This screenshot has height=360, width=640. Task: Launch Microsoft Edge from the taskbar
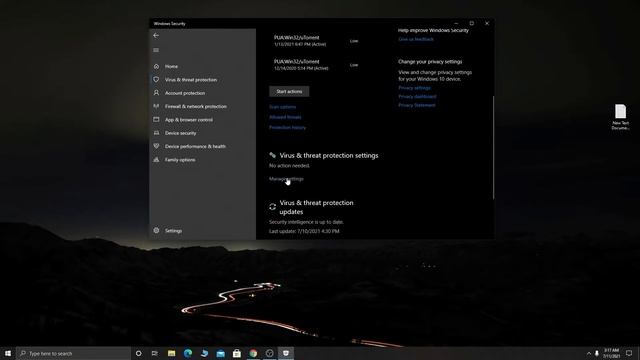188,353
